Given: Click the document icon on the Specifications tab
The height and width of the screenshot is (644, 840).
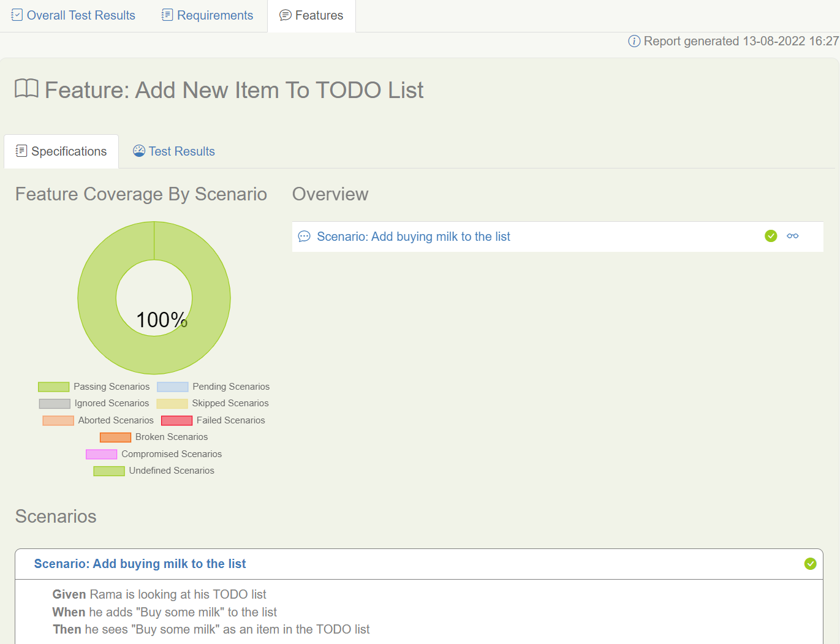Looking at the screenshot, I should [x=21, y=151].
